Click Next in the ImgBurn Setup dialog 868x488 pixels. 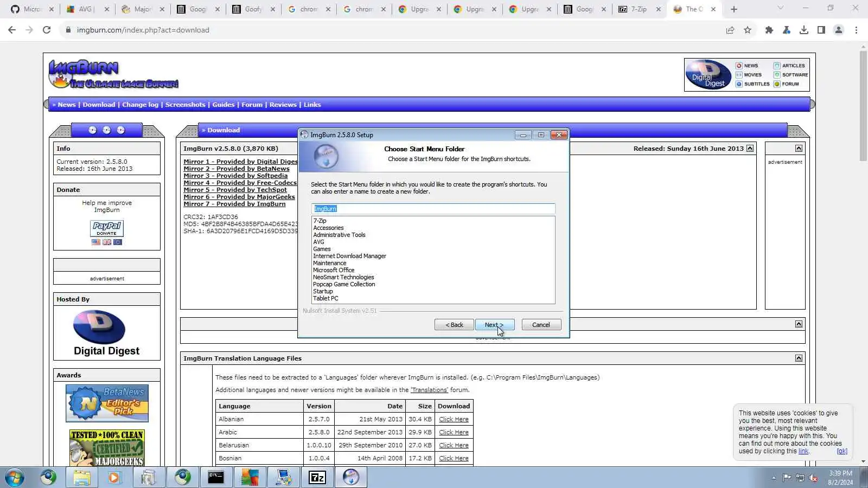point(495,325)
